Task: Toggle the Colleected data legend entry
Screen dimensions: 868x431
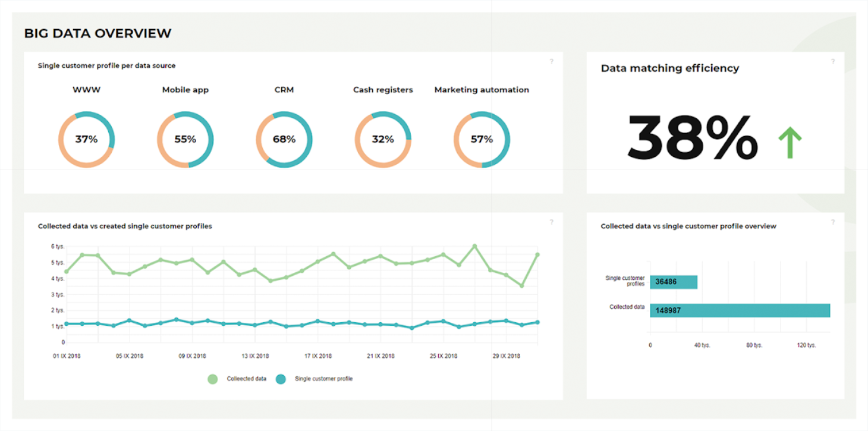Action: [x=237, y=379]
